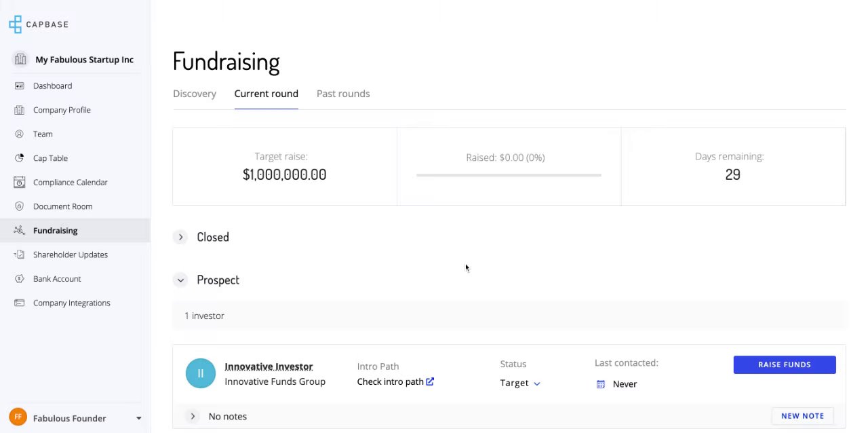Click the Raise Funds button
This screenshot has width=868, height=433.
784,364
